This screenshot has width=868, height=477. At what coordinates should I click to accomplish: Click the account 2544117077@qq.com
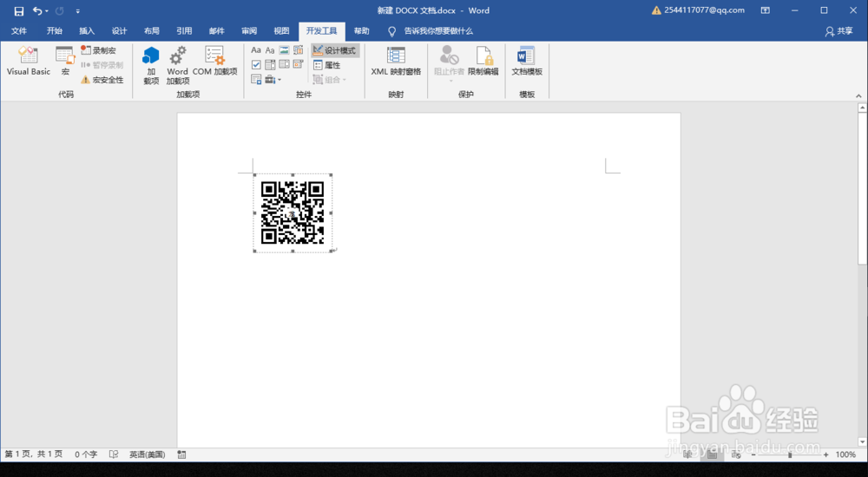click(x=698, y=10)
